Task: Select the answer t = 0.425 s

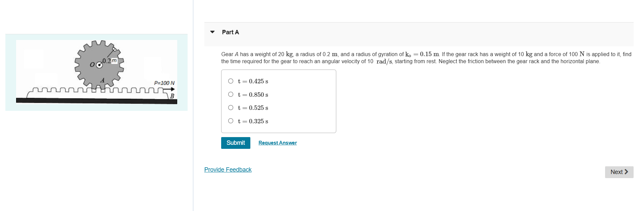Action: click(x=231, y=81)
